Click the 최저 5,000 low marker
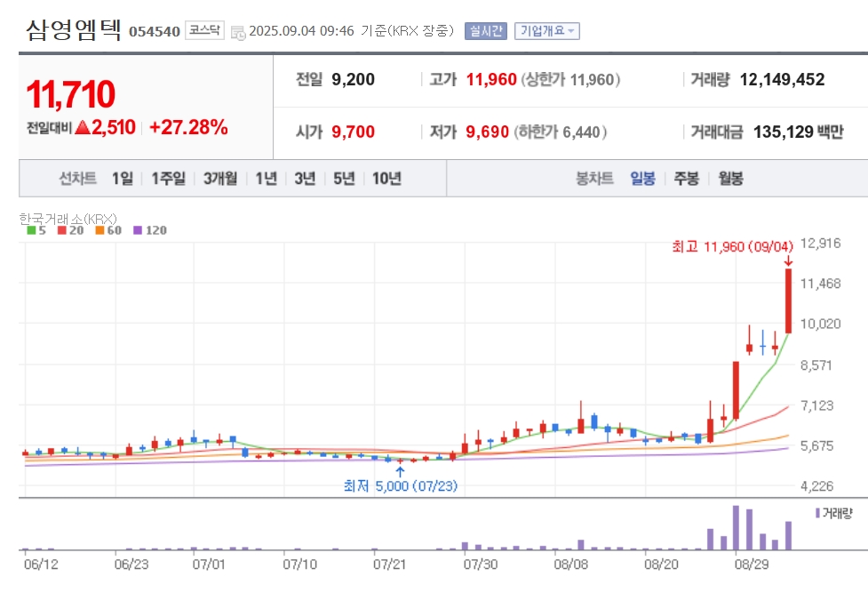 click(x=400, y=485)
